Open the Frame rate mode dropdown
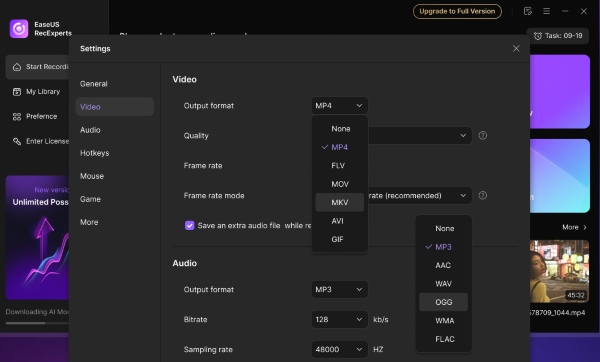This screenshot has height=362, width=600. coord(420,196)
